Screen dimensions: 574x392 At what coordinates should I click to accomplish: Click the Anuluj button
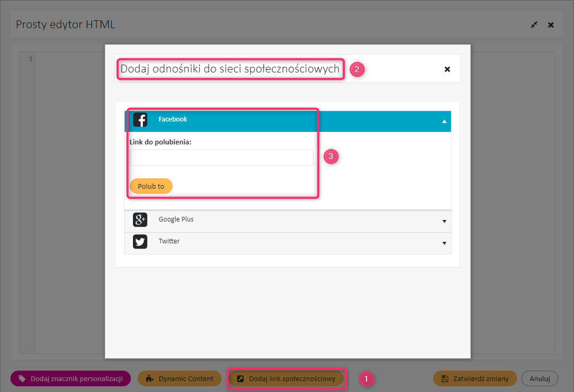540,378
